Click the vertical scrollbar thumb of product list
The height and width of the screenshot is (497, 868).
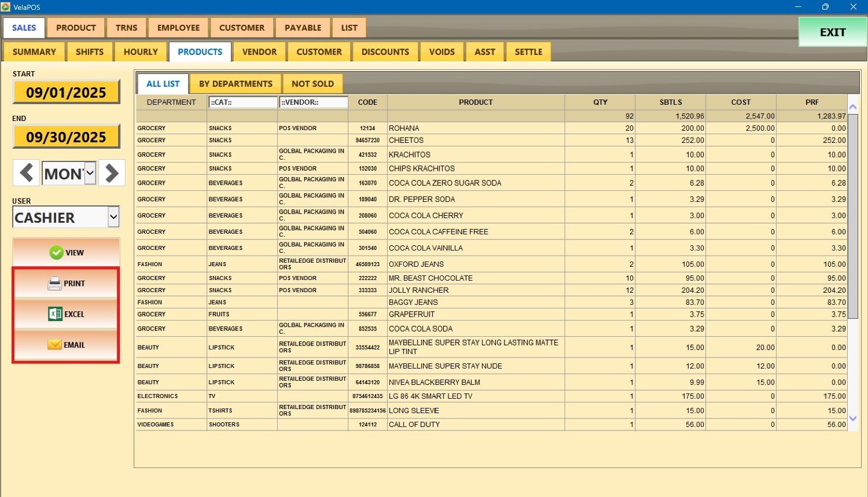click(852, 214)
